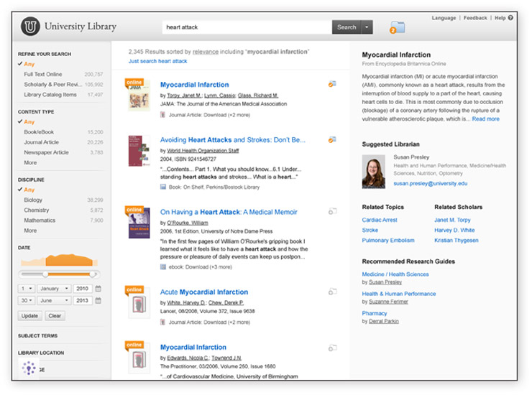Open the Feedback link in header
The image size is (532, 395).
475,18
